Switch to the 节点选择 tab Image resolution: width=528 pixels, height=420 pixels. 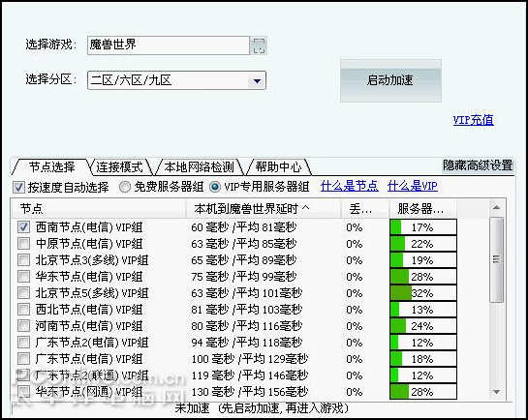51,166
